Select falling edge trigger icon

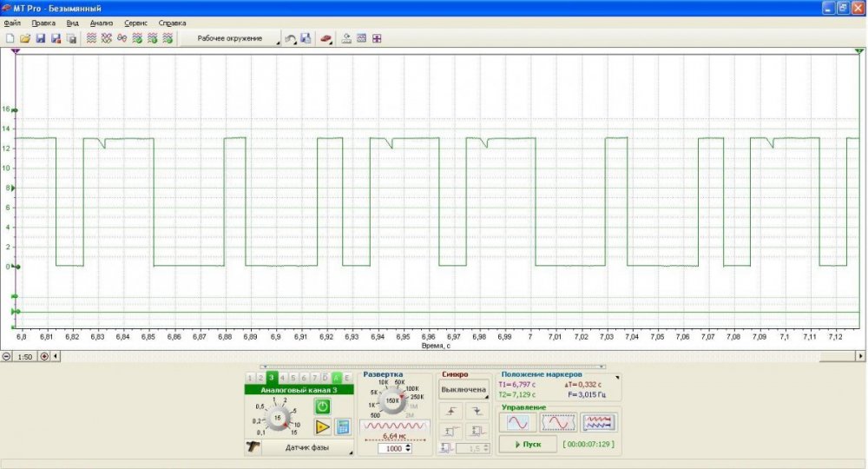[x=477, y=411]
